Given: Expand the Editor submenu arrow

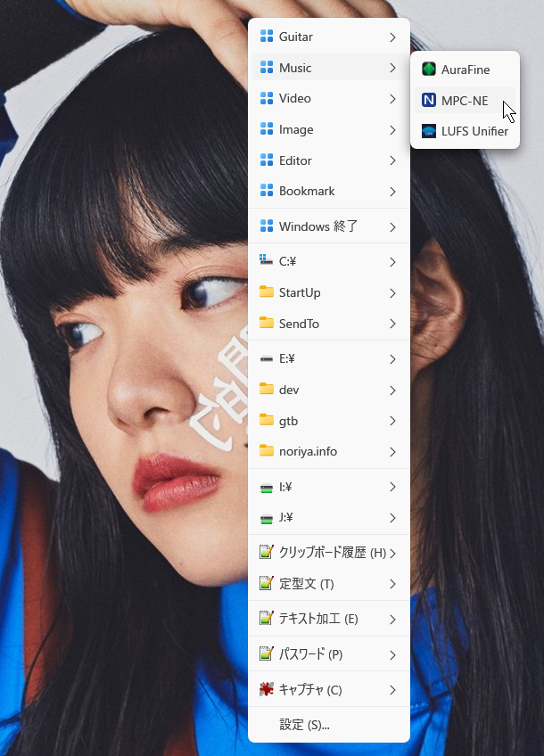Looking at the screenshot, I should [392, 160].
